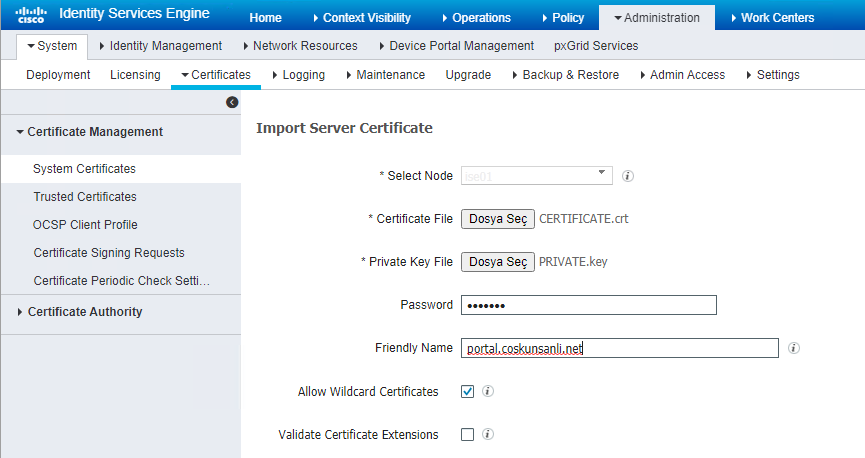Open the Deployment tab
The image size is (865, 458).
point(58,74)
